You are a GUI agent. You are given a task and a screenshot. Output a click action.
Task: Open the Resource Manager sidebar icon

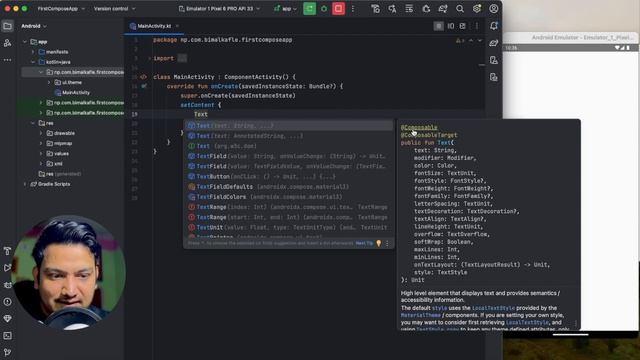tap(7, 43)
